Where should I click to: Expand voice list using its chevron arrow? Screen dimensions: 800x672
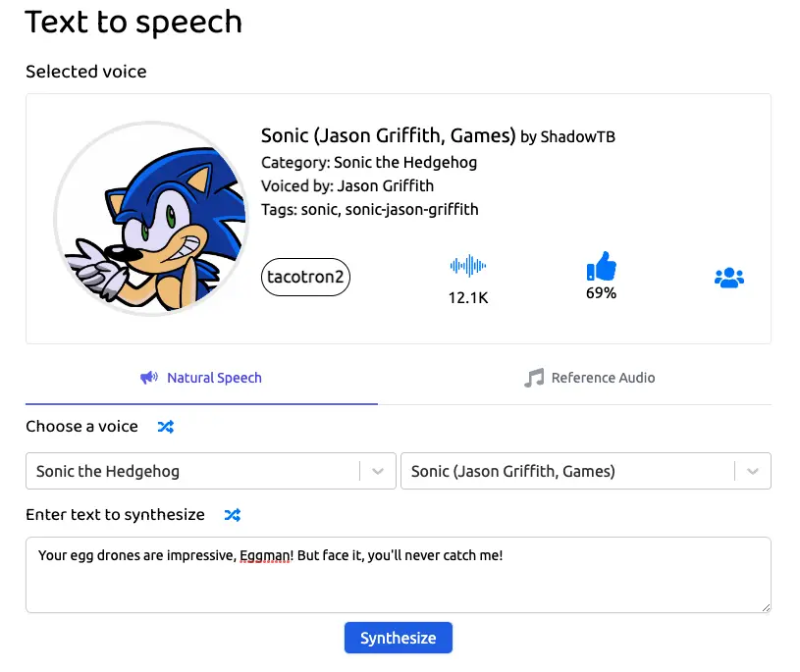coord(753,471)
